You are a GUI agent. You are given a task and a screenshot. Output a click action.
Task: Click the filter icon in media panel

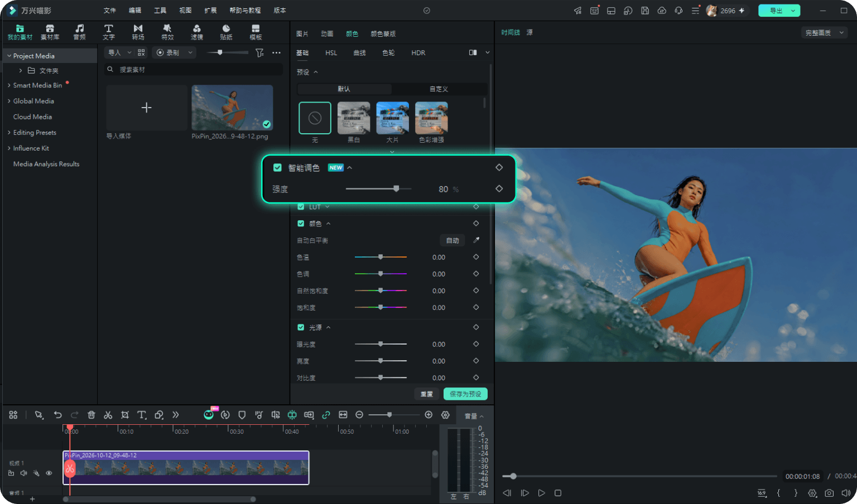[259, 52]
